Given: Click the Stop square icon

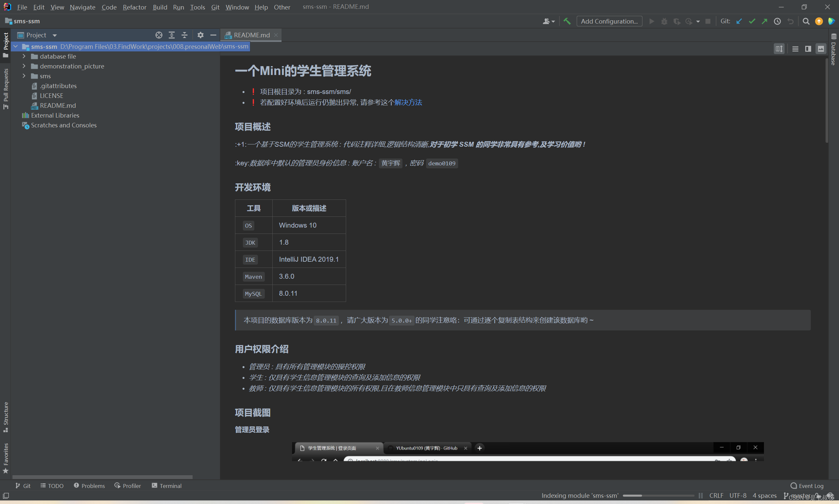Looking at the screenshot, I should 708,21.
